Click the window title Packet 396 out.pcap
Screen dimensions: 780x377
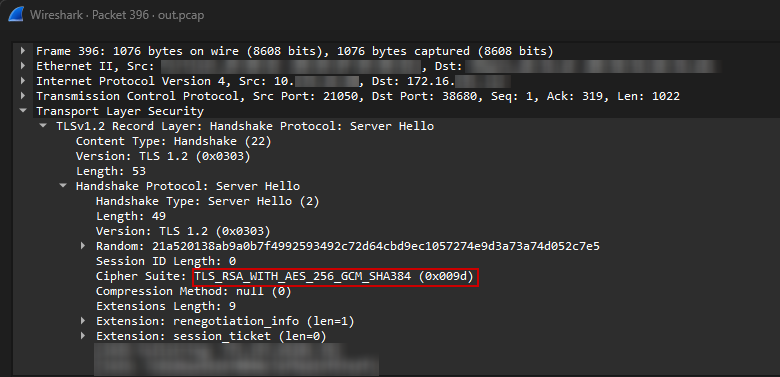coord(117,15)
